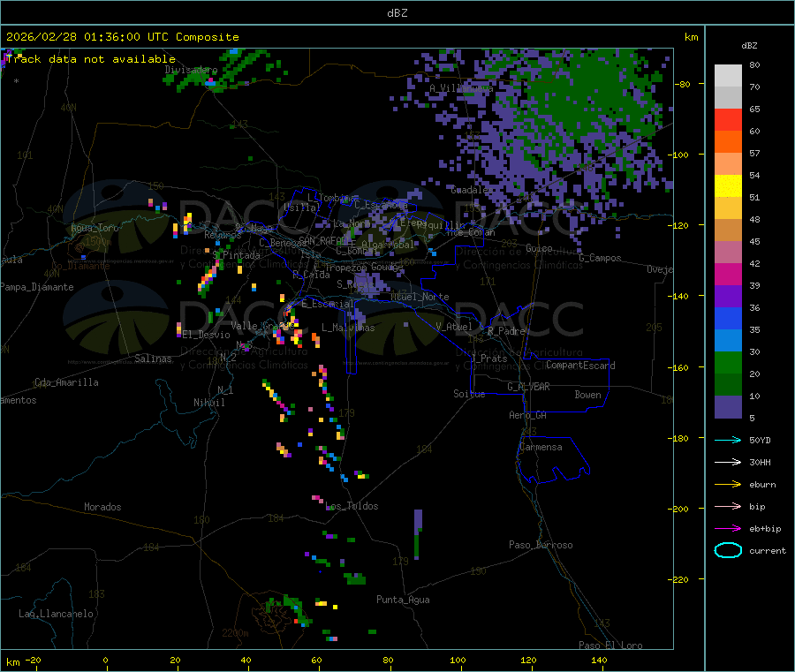This screenshot has height=672, width=795.
Task: Click the 50YD cyan arrow legend icon
Action: pos(728,440)
